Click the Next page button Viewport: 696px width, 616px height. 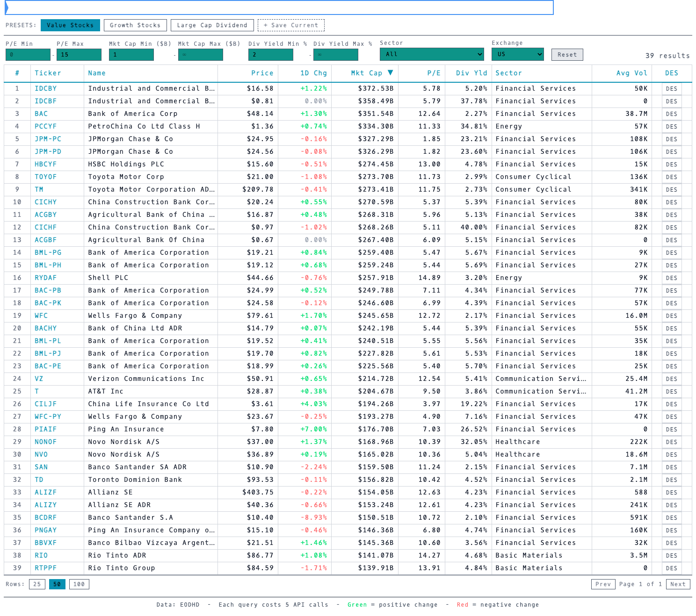677,584
